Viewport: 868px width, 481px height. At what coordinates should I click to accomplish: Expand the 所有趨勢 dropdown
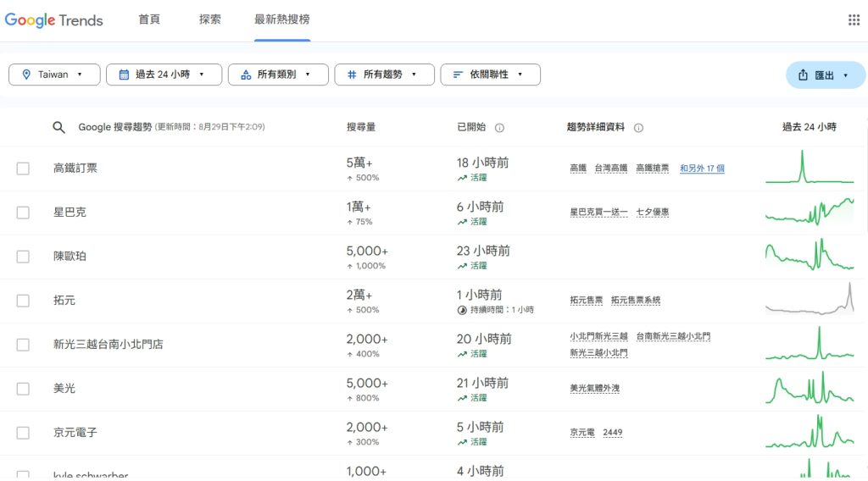point(384,75)
